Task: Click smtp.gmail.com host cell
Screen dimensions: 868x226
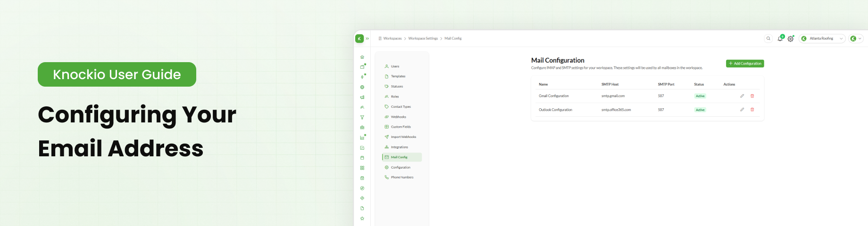Action: pos(613,96)
